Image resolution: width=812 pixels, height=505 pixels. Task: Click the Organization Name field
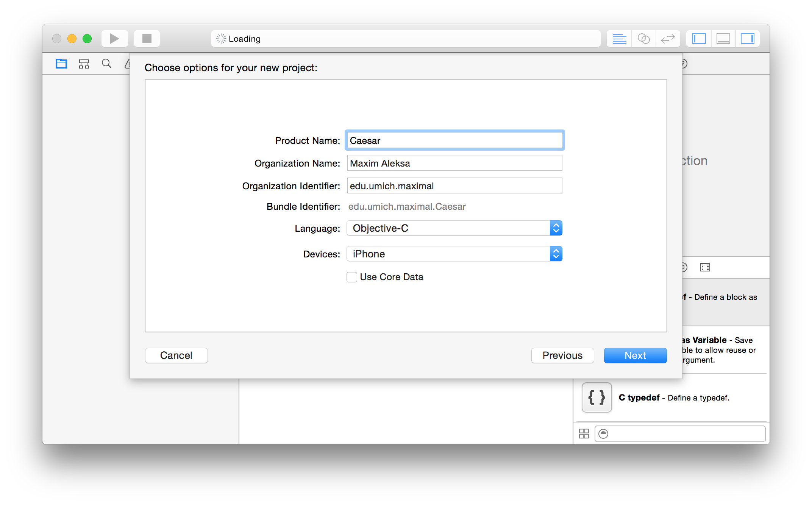454,163
